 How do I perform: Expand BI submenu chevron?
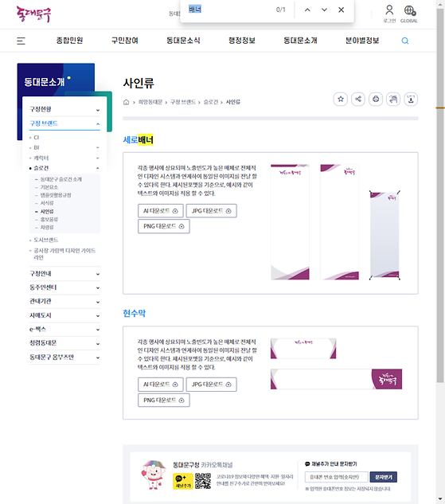point(98,147)
